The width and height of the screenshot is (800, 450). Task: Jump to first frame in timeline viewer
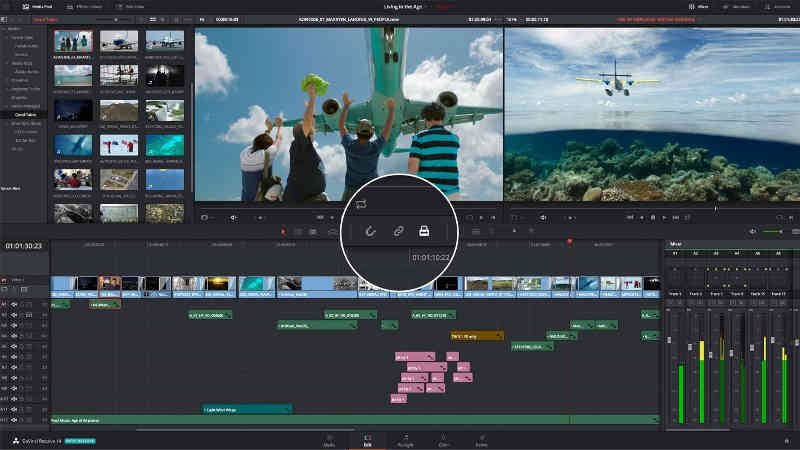tap(631, 217)
